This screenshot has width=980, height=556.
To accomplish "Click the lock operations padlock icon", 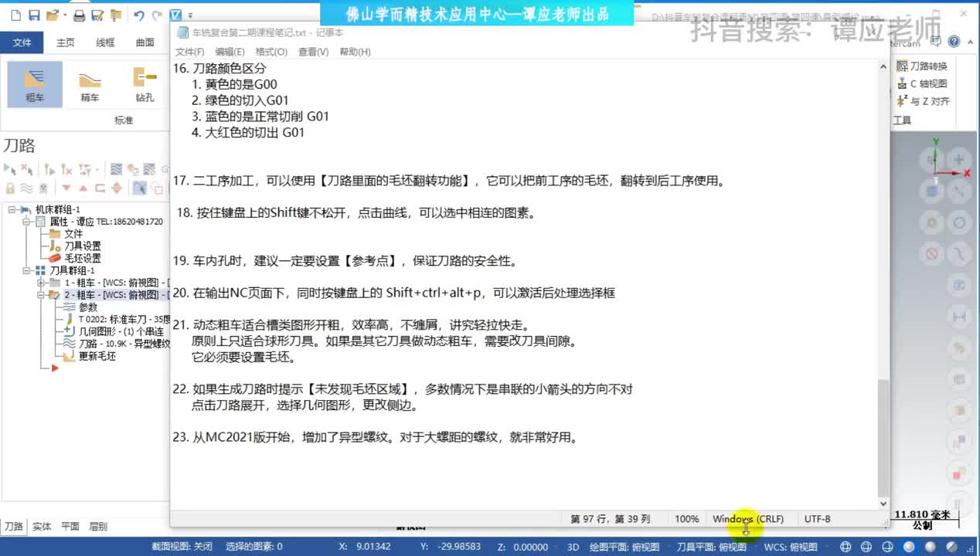I will 10,188.
